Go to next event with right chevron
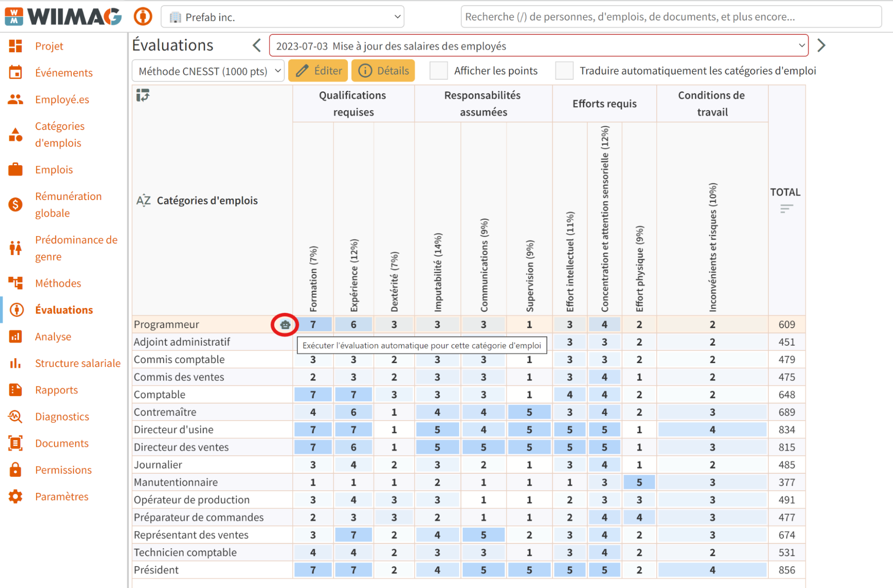Viewport: 893px width, 588px height. coord(821,46)
